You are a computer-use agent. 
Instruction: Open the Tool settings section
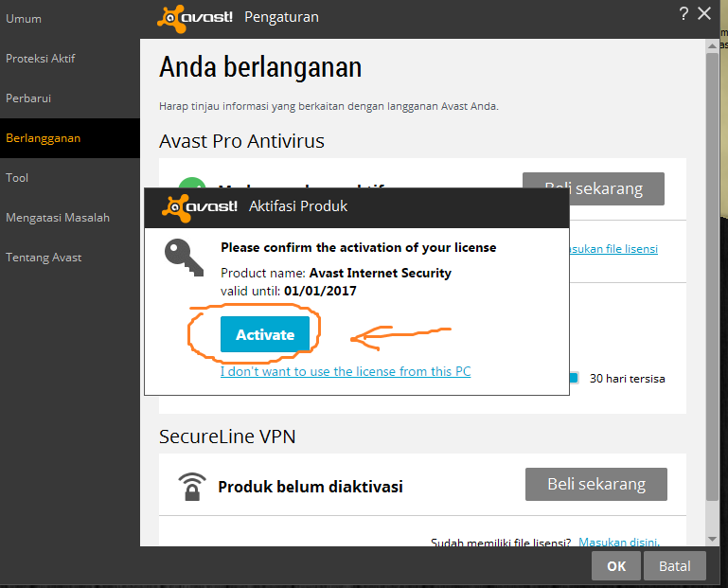[x=17, y=178]
